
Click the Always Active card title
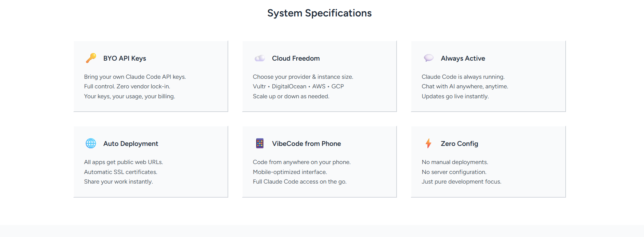tap(463, 58)
